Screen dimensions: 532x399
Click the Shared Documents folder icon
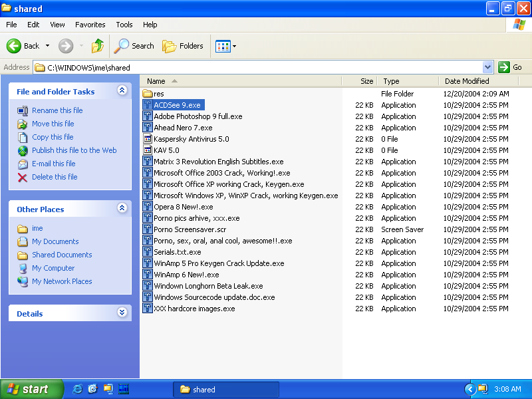[23, 255]
